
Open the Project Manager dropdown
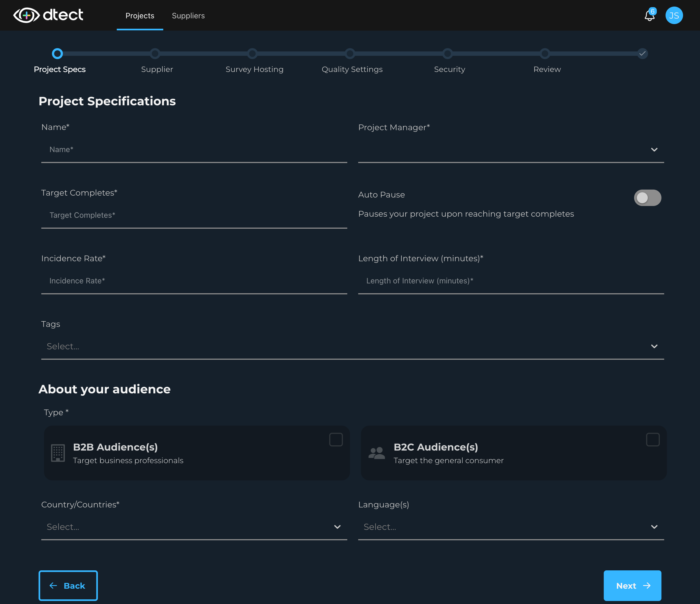coord(511,150)
